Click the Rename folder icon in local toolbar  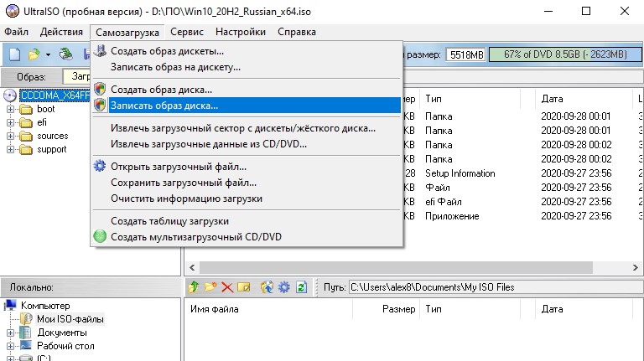tap(243, 286)
